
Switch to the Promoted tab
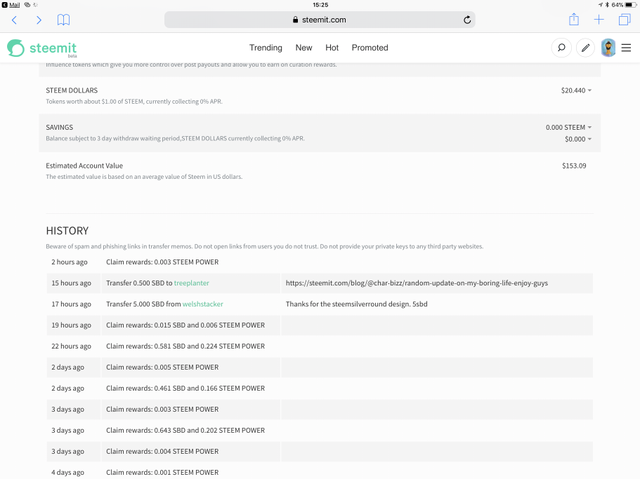coord(370,48)
